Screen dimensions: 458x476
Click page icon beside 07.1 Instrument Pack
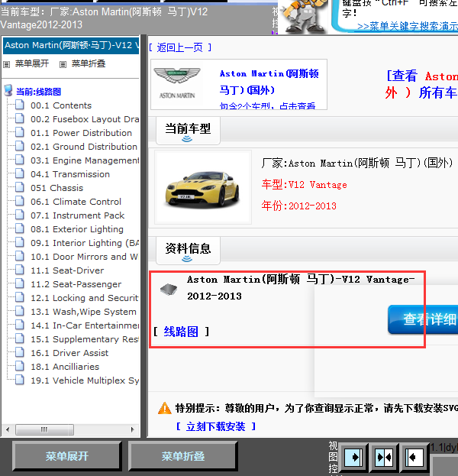click(20, 215)
